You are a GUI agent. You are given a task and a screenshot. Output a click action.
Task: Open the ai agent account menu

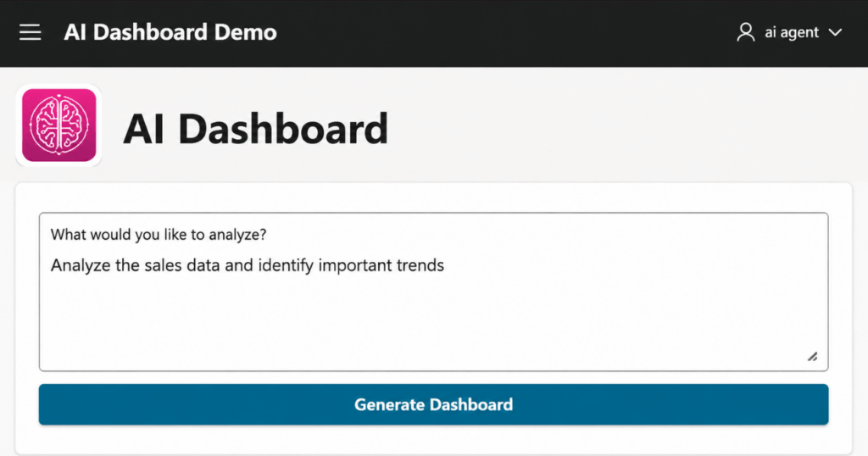click(789, 32)
